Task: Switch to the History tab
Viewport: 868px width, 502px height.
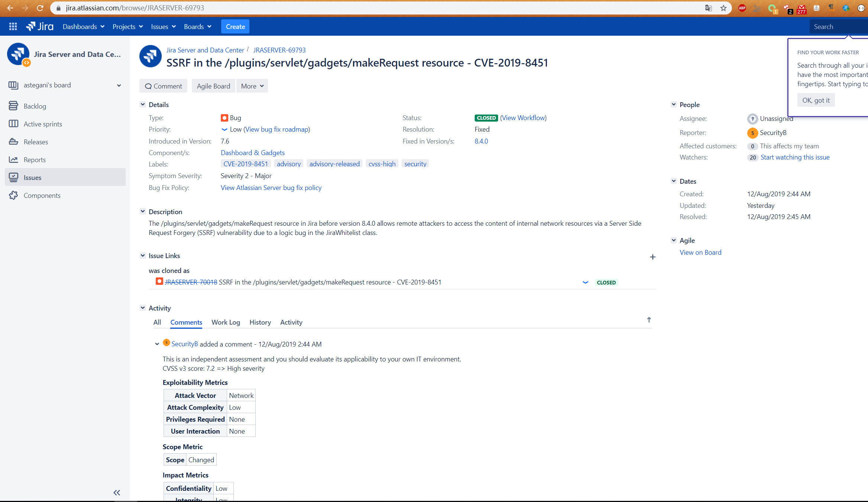Action: coord(260,322)
